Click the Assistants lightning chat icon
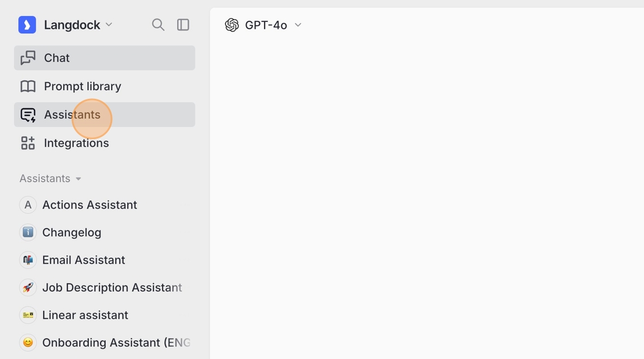The width and height of the screenshot is (644, 359). coord(28,115)
